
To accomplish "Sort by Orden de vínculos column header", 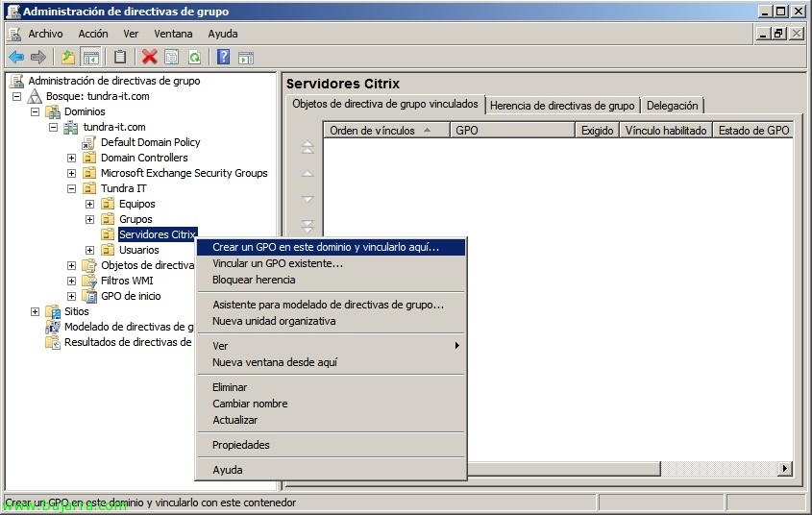I will point(387,131).
